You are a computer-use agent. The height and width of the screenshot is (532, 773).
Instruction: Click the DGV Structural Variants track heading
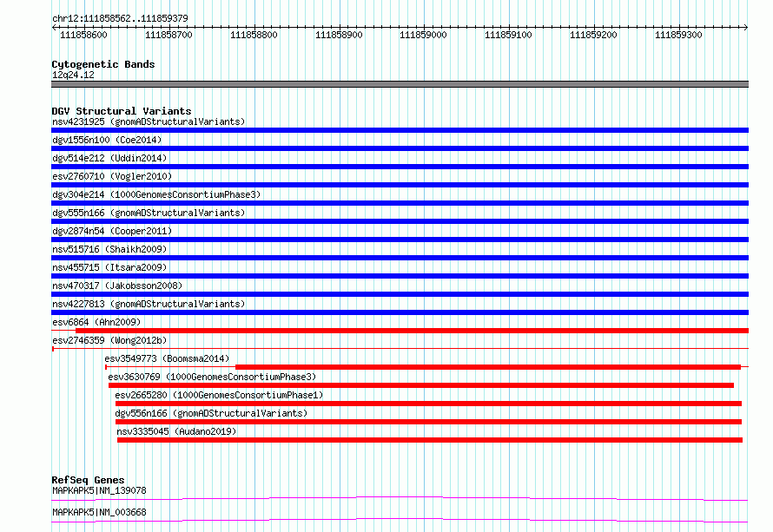[x=122, y=111]
